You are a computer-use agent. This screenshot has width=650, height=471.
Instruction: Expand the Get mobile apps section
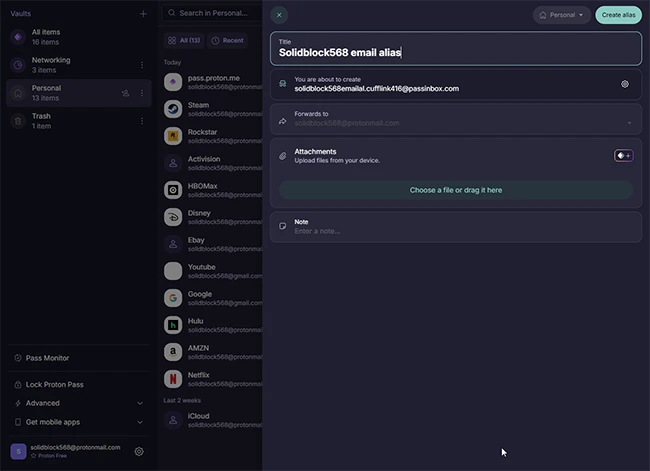point(139,422)
